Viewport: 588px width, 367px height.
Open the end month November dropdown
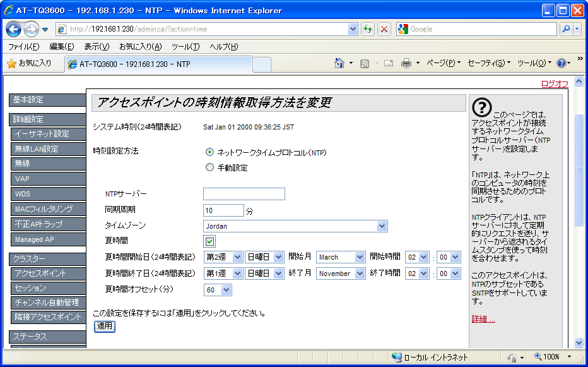(341, 274)
